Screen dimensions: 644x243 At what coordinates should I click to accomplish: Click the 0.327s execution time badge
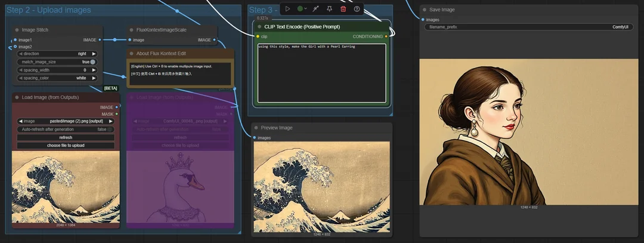pyautogui.click(x=262, y=18)
